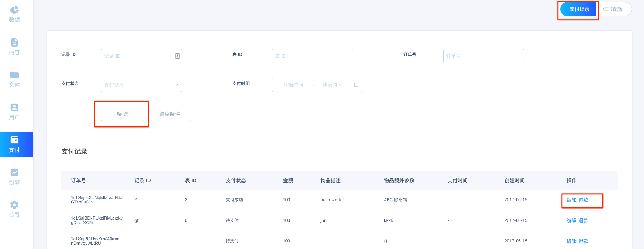Focus the 表 ID input field
The width and height of the screenshot is (644, 249).
pos(312,56)
